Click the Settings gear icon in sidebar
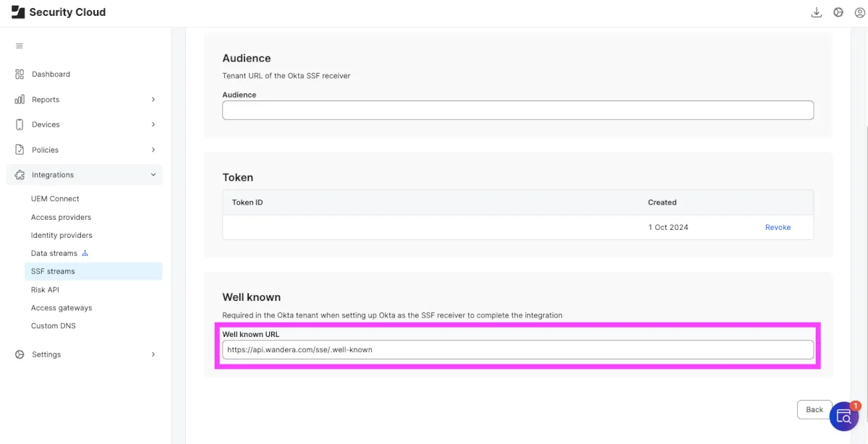The width and height of the screenshot is (868, 444). [20, 354]
